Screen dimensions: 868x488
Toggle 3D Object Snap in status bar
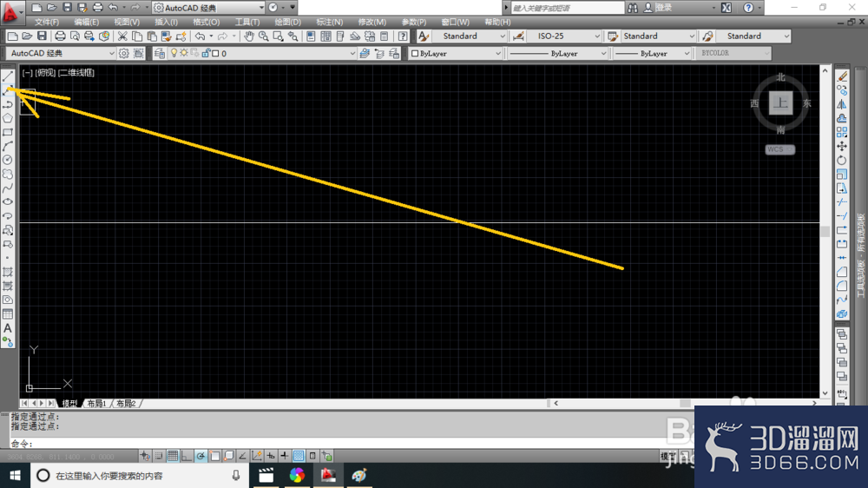(x=228, y=456)
